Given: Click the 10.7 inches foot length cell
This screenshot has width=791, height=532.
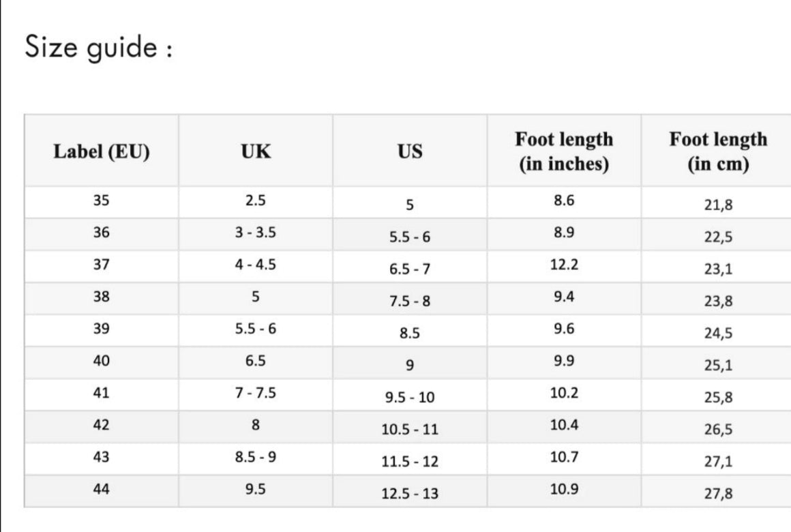Looking at the screenshot, I should point(564,457).
